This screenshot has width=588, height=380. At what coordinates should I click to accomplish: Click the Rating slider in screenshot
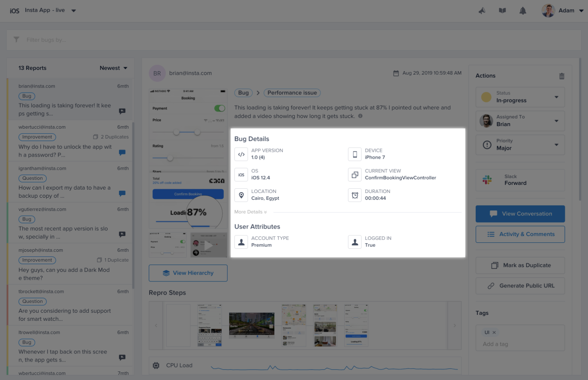tap(188, 158)
